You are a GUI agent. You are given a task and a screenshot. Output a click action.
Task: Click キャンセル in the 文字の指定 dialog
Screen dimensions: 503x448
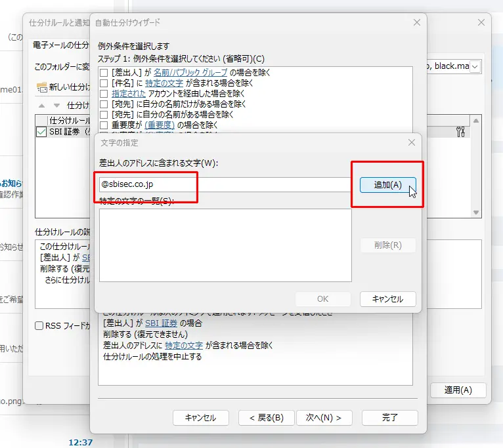tap(388, 299)
